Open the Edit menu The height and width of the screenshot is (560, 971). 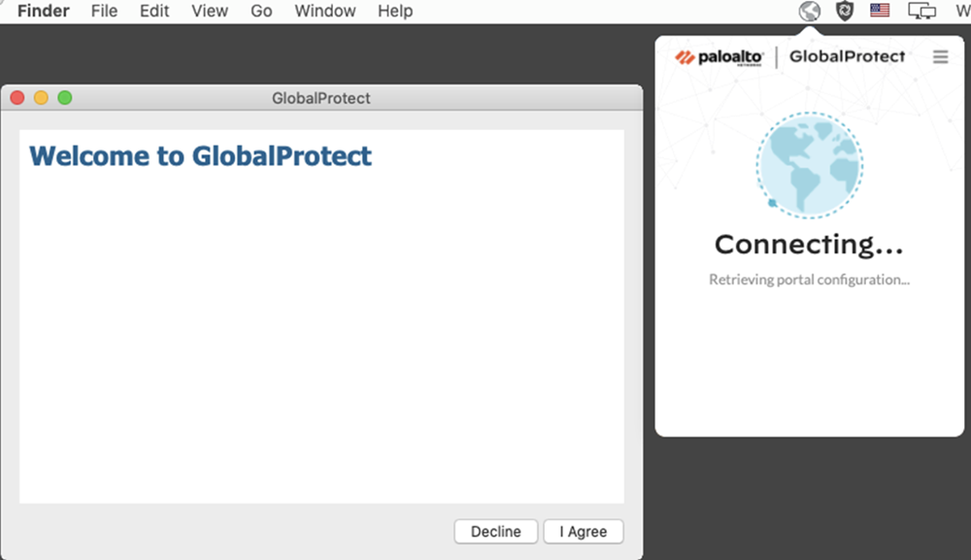click(154, 12)
